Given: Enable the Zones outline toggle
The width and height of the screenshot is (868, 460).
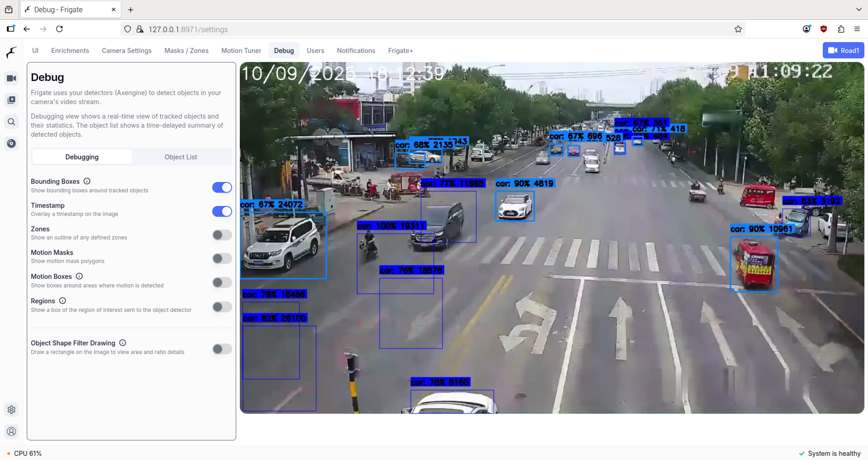Looking at the screenshot, I should (x=222, y=235).
